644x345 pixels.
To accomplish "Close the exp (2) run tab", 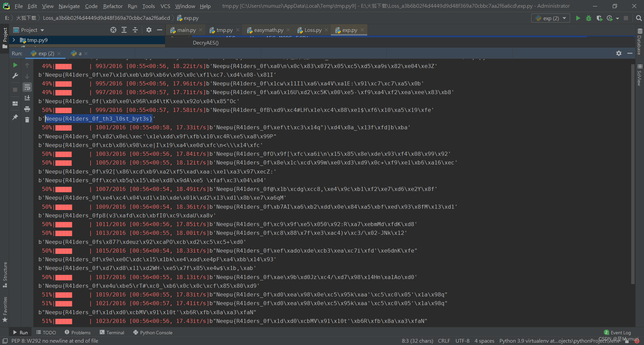I will [59, 54].
